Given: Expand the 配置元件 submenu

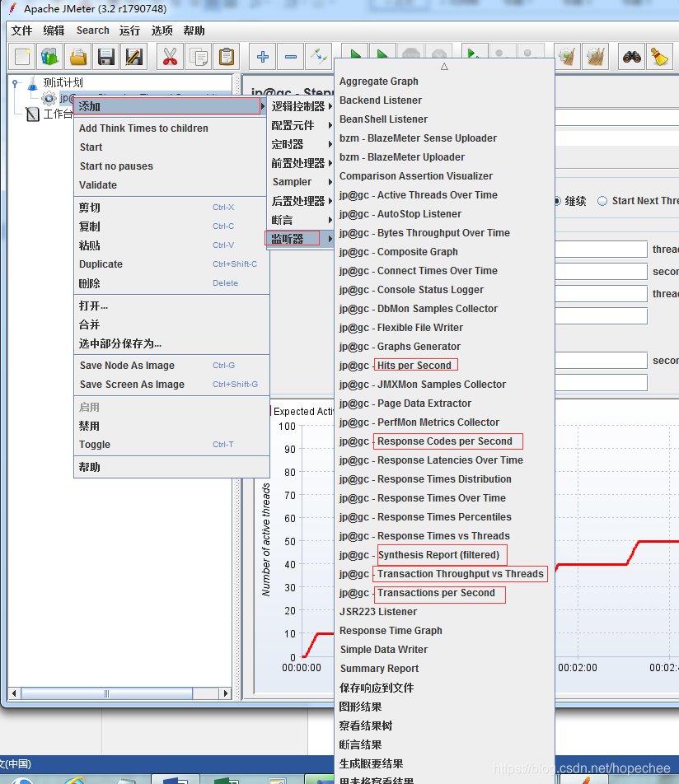Looking at the screenshot, I should pyautogui.click(x=302, y=125).
